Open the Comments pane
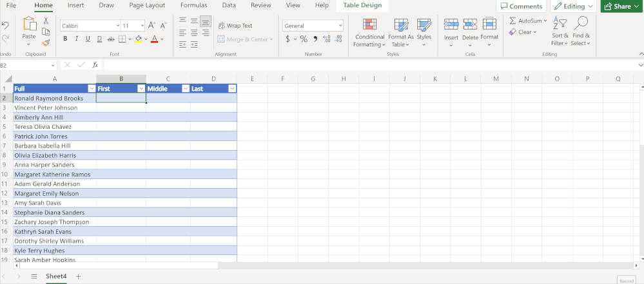The image size is (644, 284). 522,6
